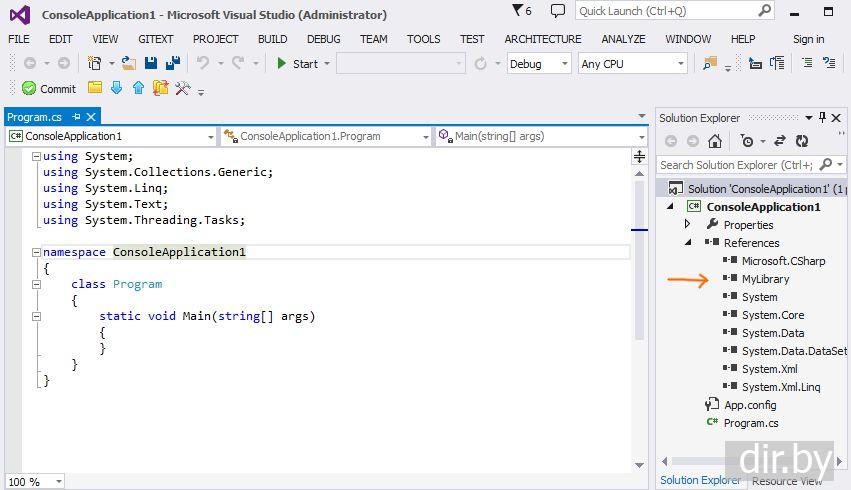The image size is (851, 490).
Task: Collapse the namespace ConsoleApplication1 code block
Action: (36, 252)
